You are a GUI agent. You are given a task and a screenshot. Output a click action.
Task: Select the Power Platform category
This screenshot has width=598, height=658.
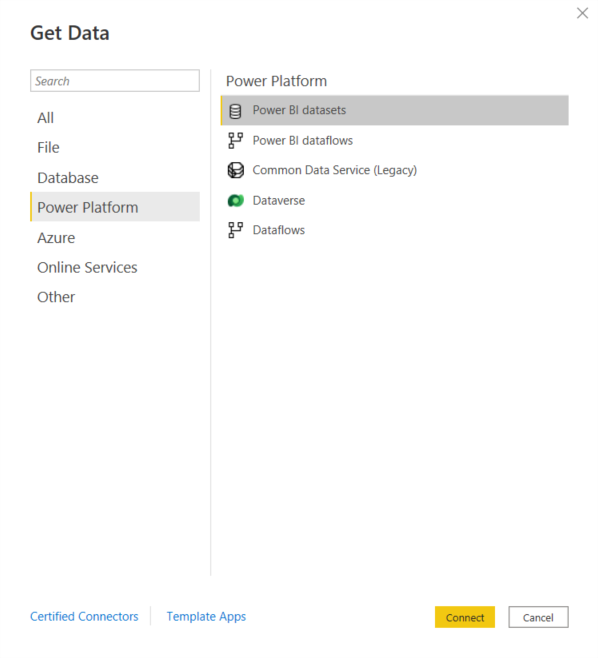pos(115,207)
